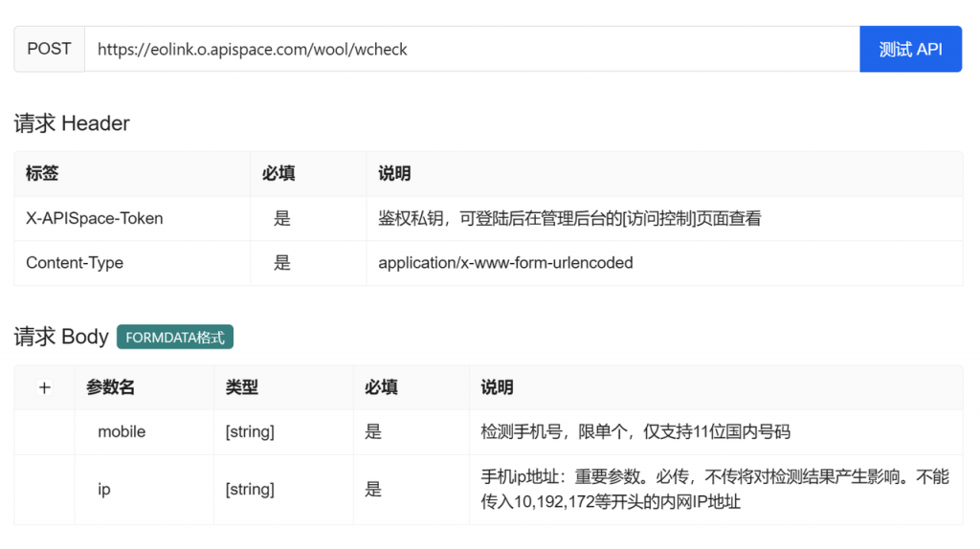Click the 参数名 column header

(x=111, y=387)
